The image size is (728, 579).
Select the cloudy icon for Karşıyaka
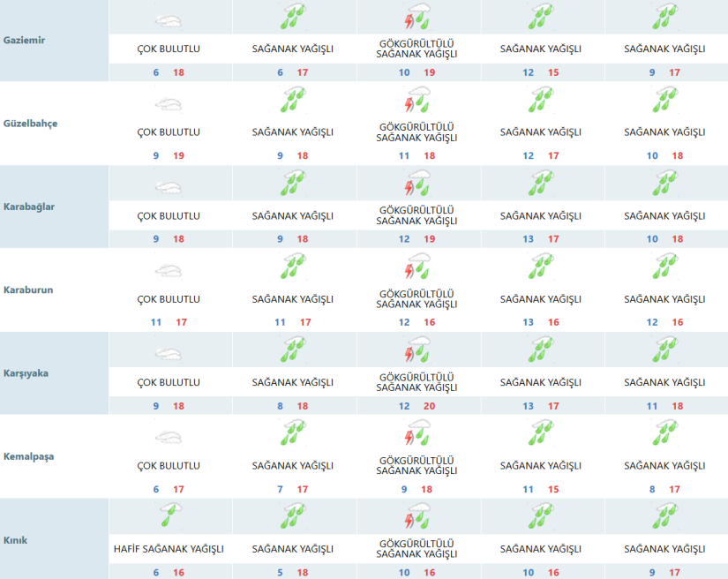point(169,352)
